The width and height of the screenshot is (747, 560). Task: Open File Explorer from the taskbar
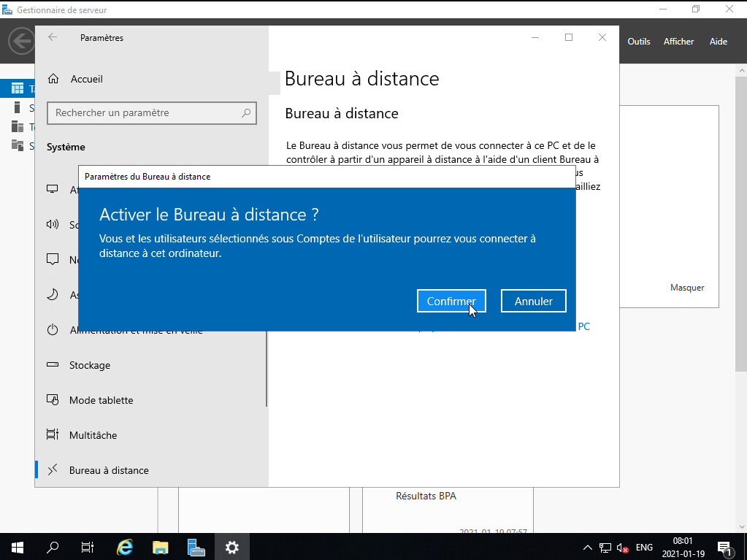[160, 547]
